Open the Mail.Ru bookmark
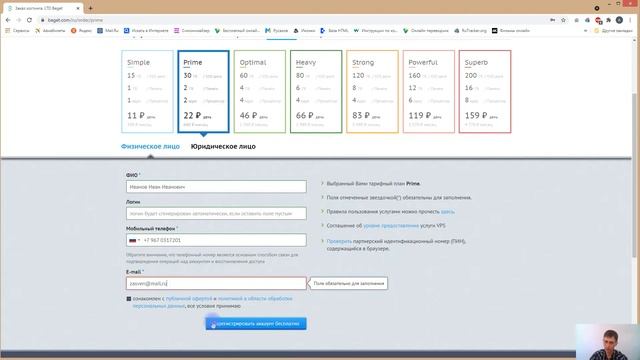This screenshot has height=360, width=640. click(x=108, y=31)
